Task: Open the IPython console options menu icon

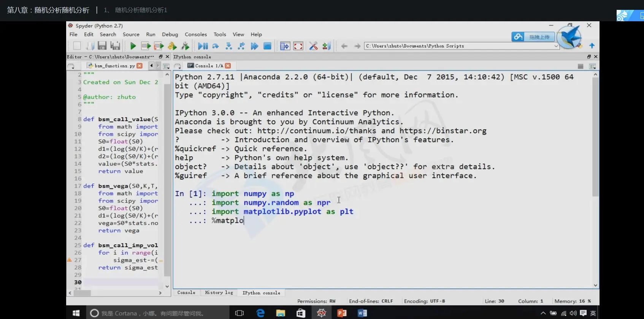Action: pos(592,66)
